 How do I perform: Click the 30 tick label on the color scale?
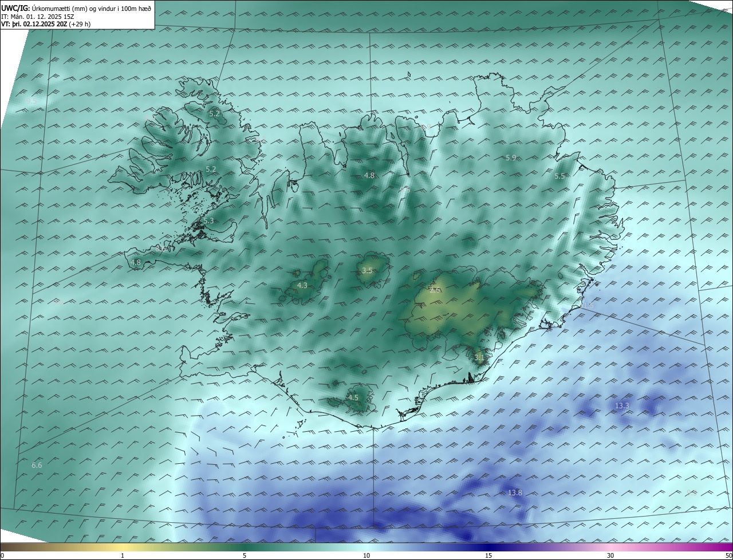pyautogui.click(x=610, y=555)
